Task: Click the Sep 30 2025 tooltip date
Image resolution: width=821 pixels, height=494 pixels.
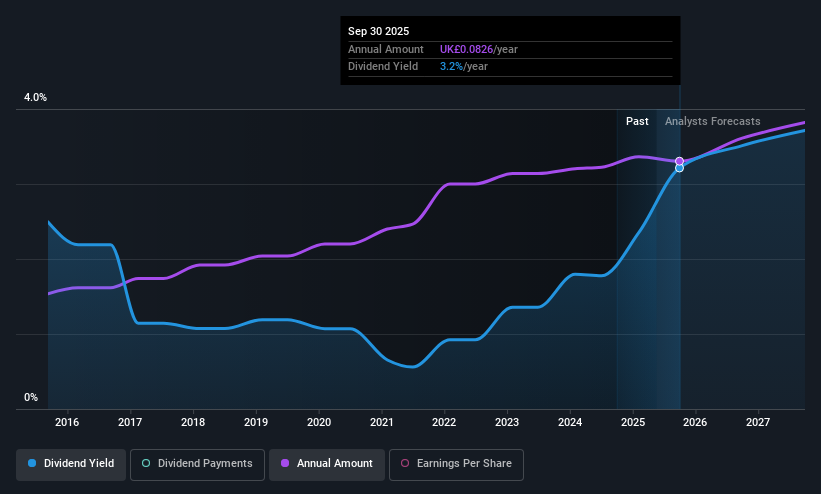Action: click(379, 31)
